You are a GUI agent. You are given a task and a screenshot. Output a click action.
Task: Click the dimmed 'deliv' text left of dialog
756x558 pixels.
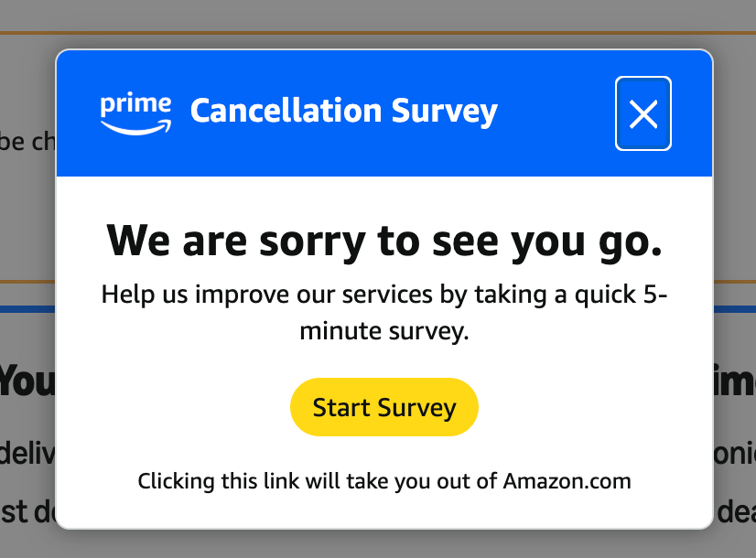[x=26, y=451]
